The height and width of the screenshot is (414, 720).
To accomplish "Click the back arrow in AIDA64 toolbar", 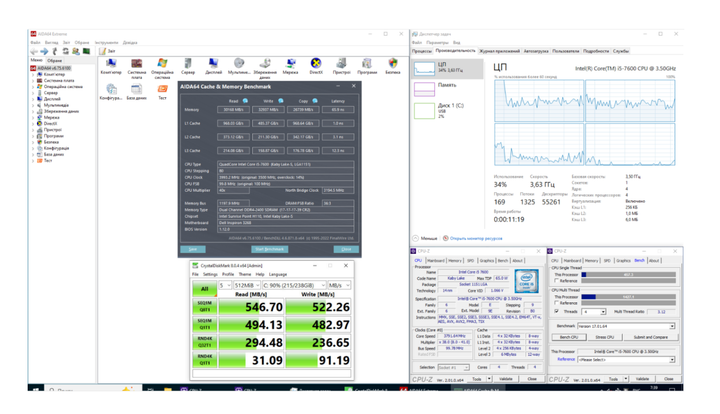I will click(x=34, y=51).
